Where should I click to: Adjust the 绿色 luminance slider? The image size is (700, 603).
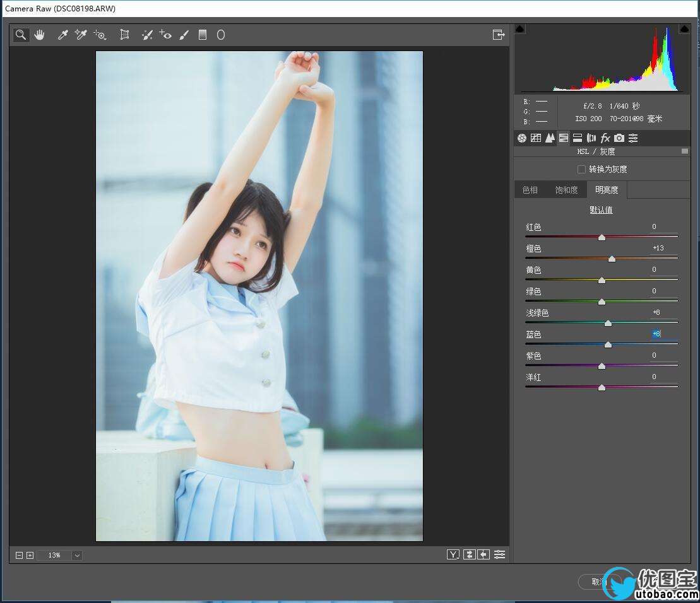pos(602,301)
